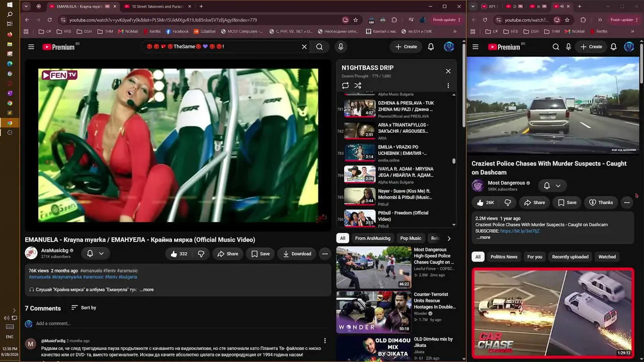Clear the search box text in the left window

(x=304, y=47)
